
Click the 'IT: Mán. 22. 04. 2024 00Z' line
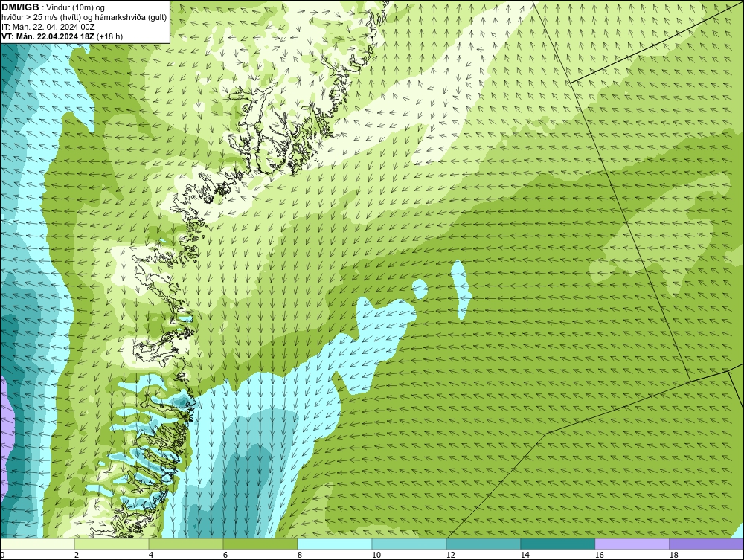pyautogui.click(x=48, y=27)
